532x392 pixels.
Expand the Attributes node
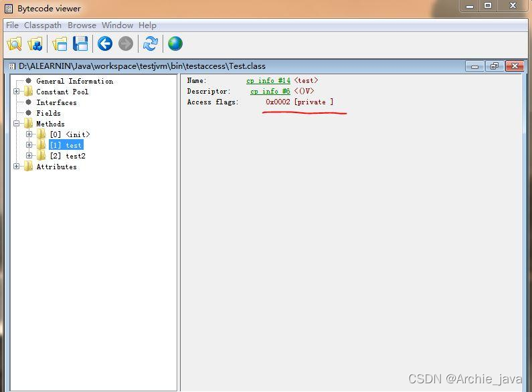[x=16, y=167]
